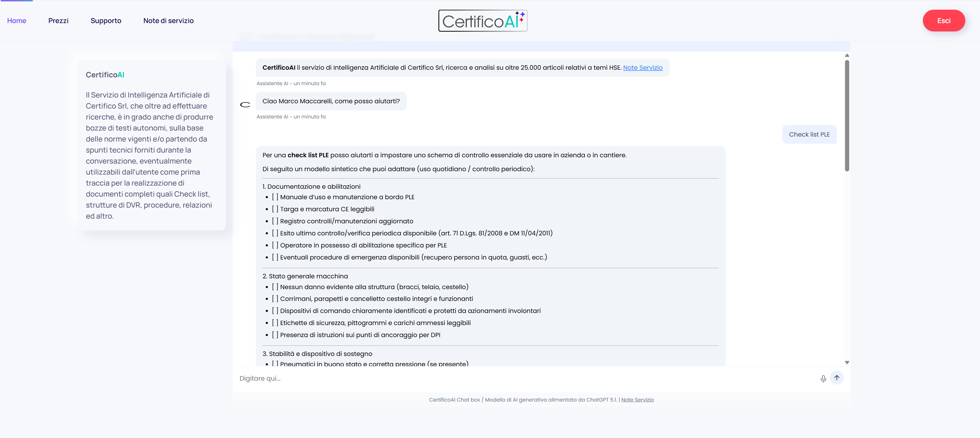Check the 'Manuale d'uso e manutenzione a bordo PLE' box
Image resolution: width=980 pixels, height=438 pixels.
275,197
